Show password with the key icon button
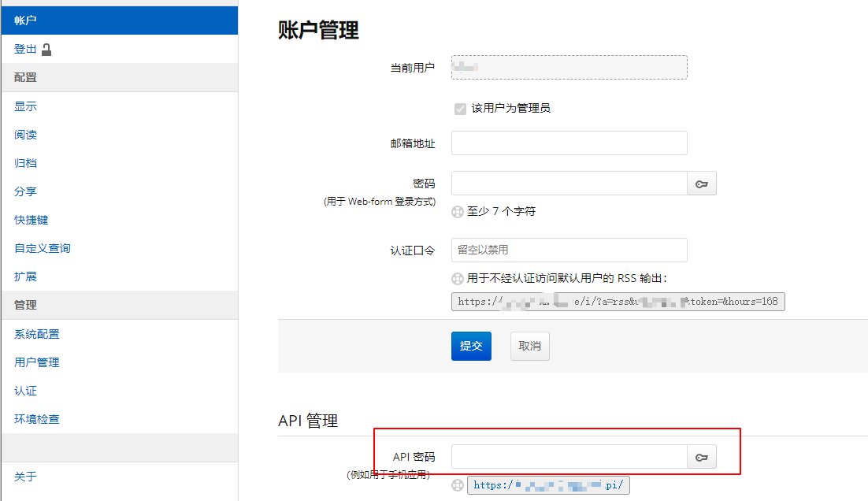Image resolution: width=868 pixels, height=501 pixels. coord(701,184)
